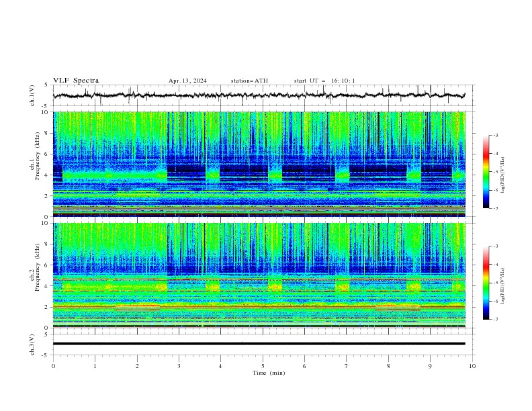This screenshot has height=411, width=532.
Task: Click the ch.1 voltage waveform trace
Action: point(259,95)
